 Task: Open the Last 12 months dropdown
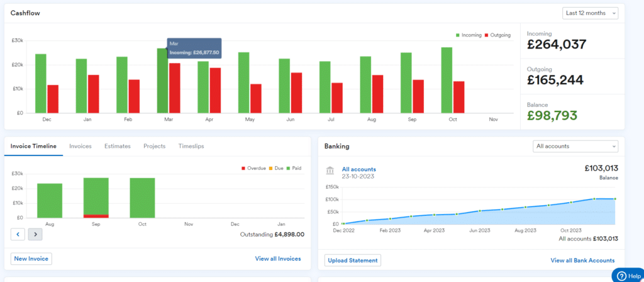(590, 13)
